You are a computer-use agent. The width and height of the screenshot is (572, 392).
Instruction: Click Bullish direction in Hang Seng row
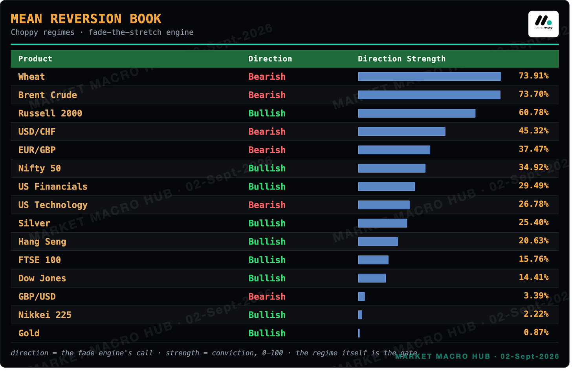pyautogui.click(x=267, y=242)
